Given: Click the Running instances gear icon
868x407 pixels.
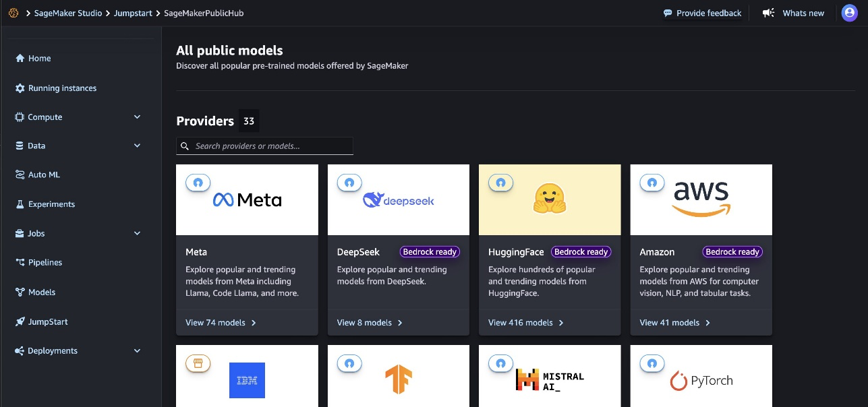Looking at the screenshot, I should pyautogui.click(x=20, y=88).
